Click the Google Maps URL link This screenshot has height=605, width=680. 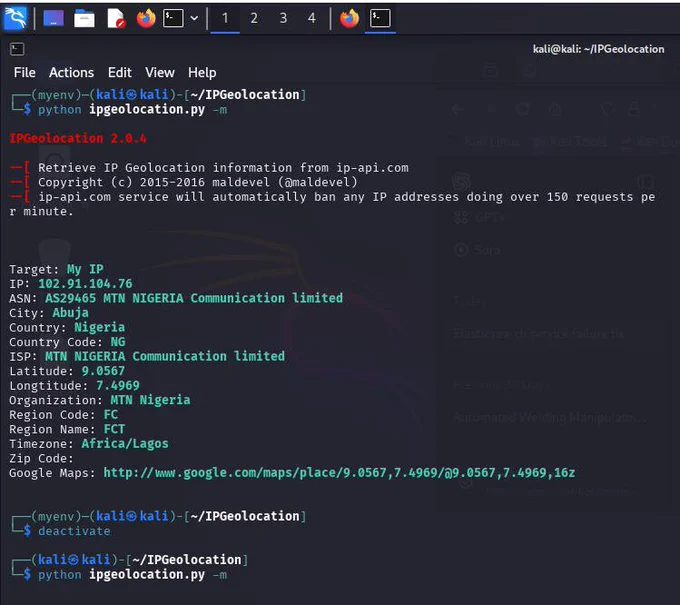[x=339, y=473]
